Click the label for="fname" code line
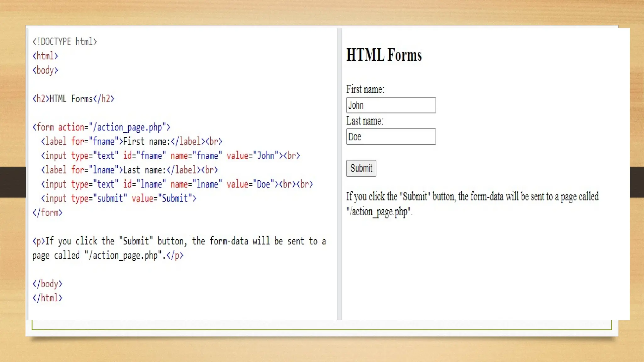 (131, 141)
